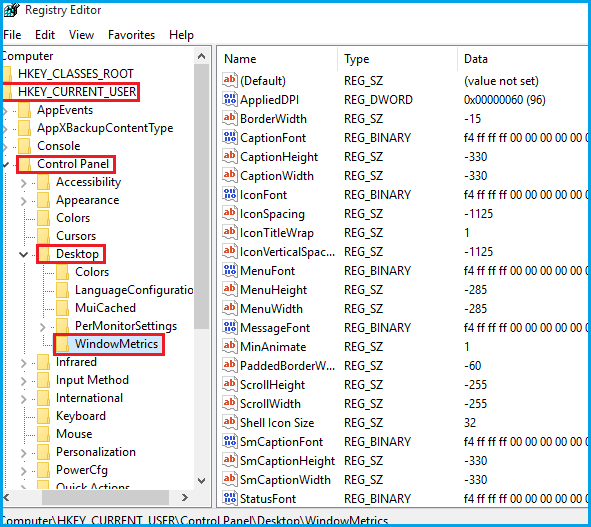The width and height of the screenshot is (591, 527).
Task: Click tree scrollbar down arrow
Action: [202, 481]
